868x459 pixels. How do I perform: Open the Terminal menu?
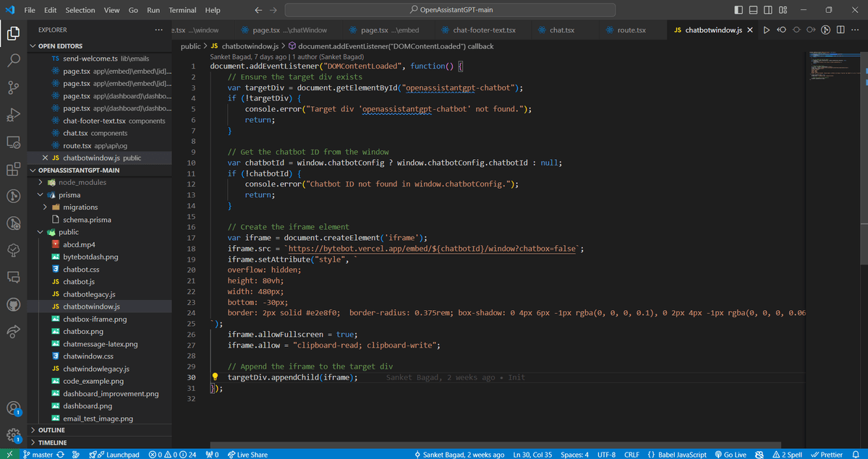(x=182, y=9)
